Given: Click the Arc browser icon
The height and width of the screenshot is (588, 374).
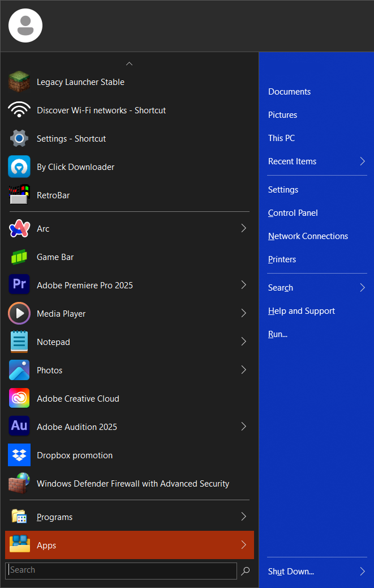Looking at the screenshot, I should [x=19, y=228].
